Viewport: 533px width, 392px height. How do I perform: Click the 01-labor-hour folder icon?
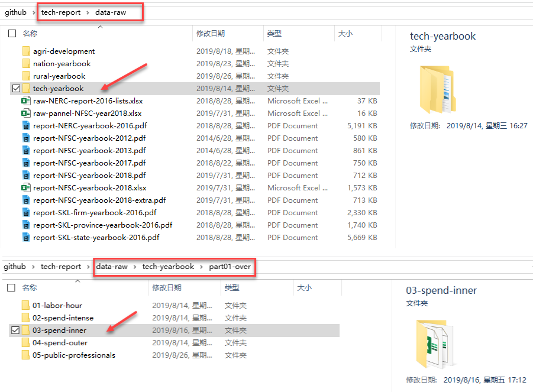(25, 306)
